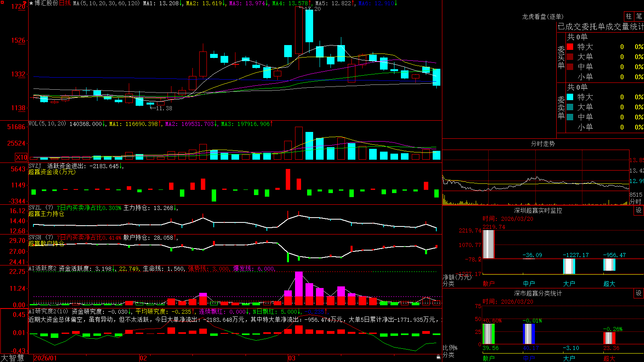Click the 日线 period label
Viewport: 644px width, 362px height.
click(x=65, y=3)
